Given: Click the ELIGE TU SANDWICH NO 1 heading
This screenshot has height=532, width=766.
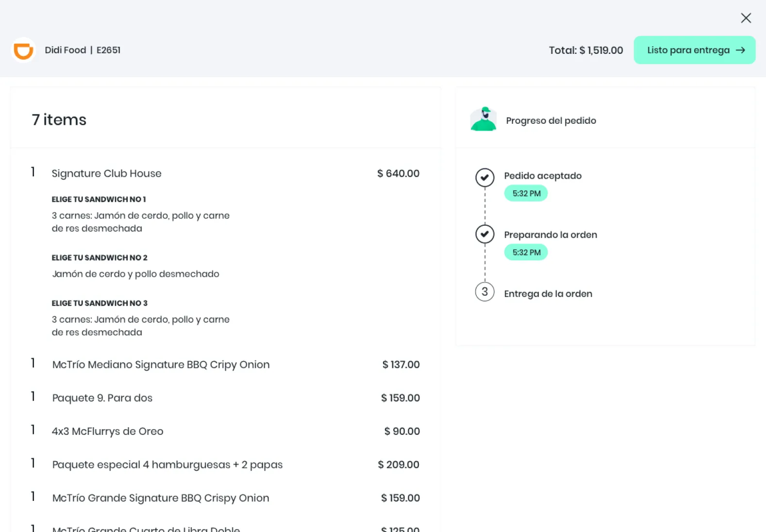Looking at the screenshot, I should [x=99, y=199].
